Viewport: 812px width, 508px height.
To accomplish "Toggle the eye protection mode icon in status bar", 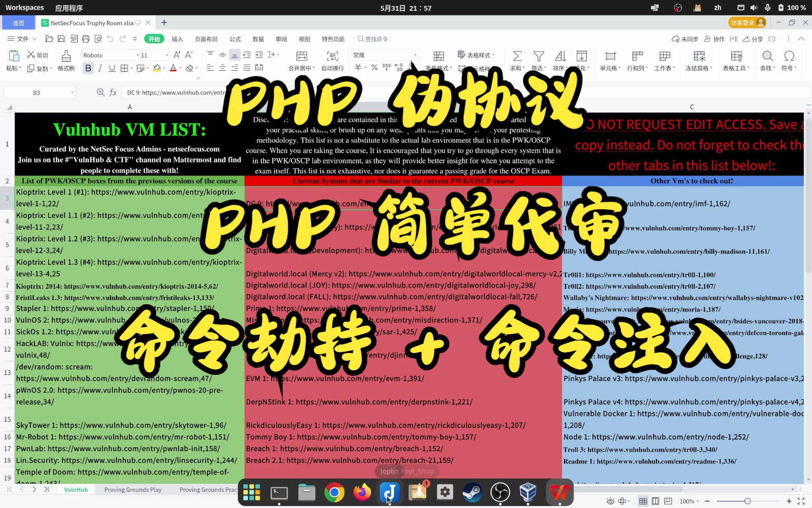I will [610, 501].
